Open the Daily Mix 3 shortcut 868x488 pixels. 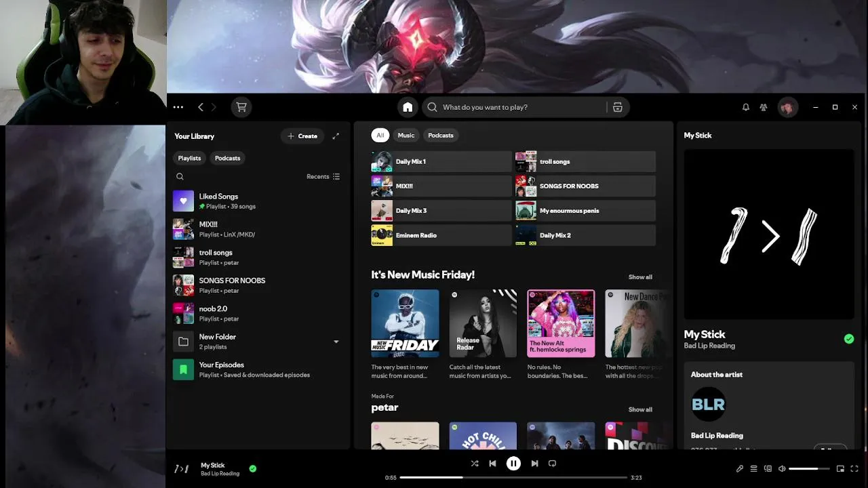441,211
